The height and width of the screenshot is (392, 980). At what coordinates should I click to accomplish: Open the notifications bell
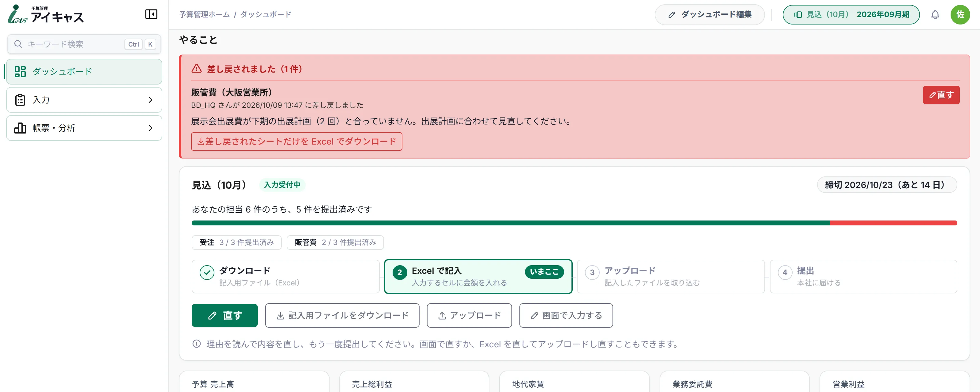click(x=935, y=14)
